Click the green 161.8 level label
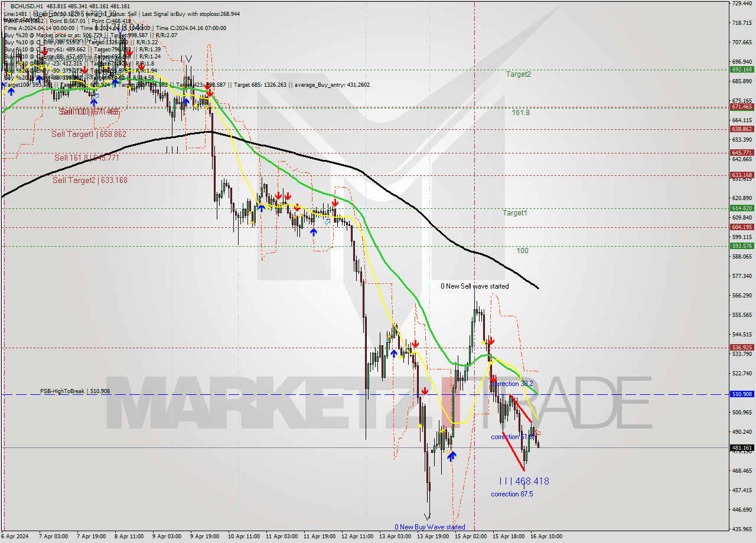Screen dimensions: 756x543 point(521,112)
